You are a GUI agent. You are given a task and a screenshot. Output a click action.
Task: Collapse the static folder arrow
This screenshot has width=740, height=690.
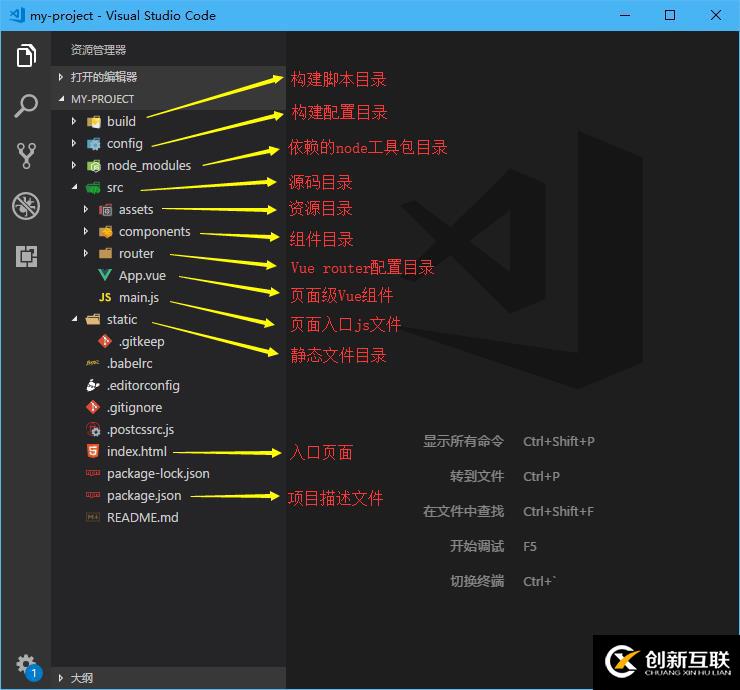pyautogui.click(x=74, y=320)
